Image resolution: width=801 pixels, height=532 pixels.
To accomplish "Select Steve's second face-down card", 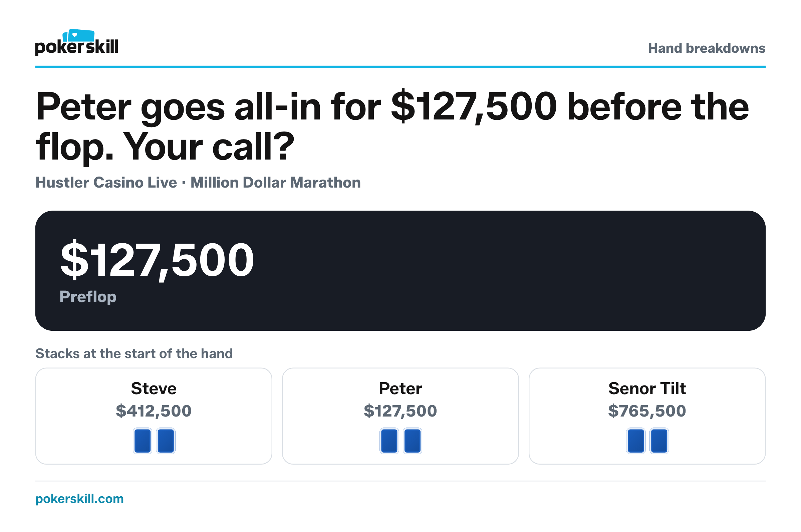I will click(166, 441).
